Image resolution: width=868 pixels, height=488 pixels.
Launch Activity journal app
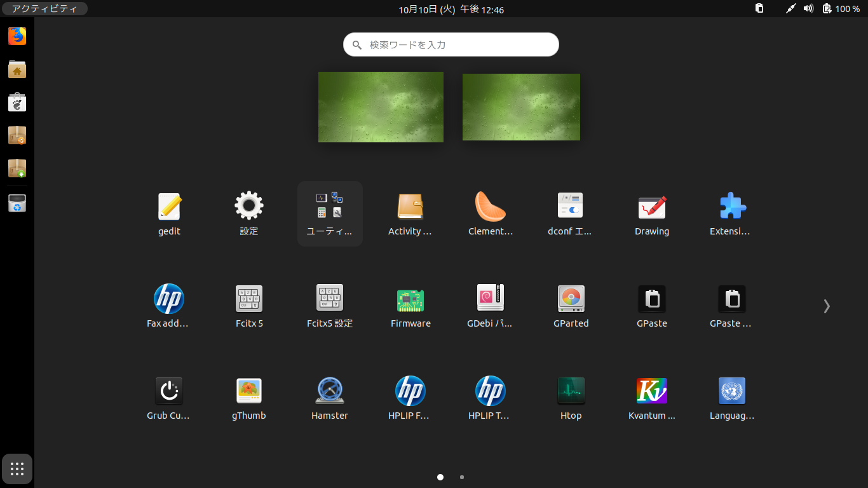pos(410,214)
